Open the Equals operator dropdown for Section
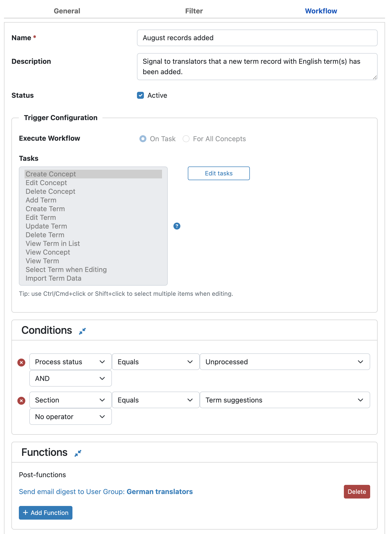The height and width of the screenshot is (534, 392). pyautogui.click(x=156, y=400)
